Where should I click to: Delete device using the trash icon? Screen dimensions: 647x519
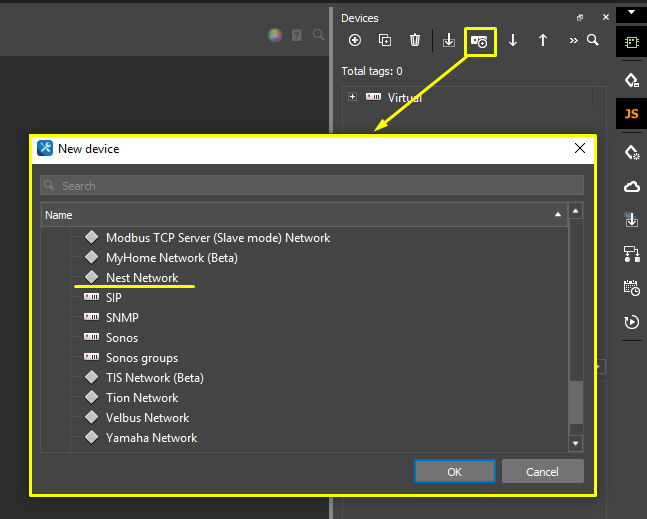click(414, 41)
